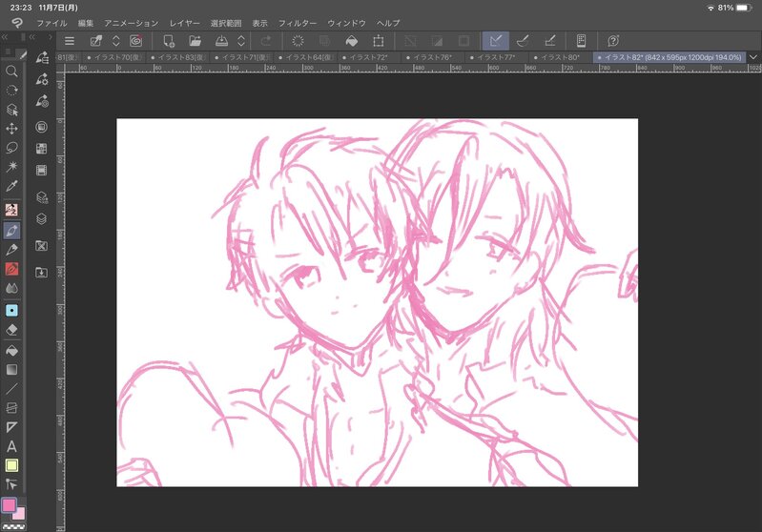The image size is (762, 532).
Task: Open the Layer stack palette
Action: [42, 219]
